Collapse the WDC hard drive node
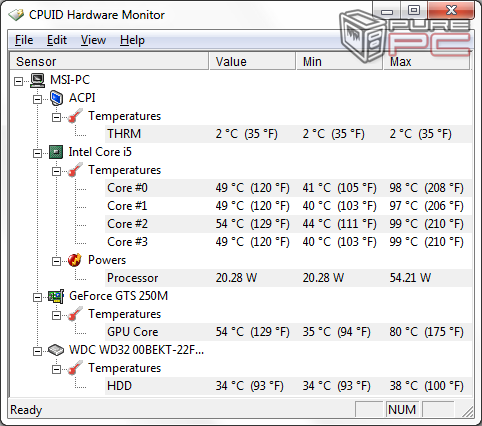The height and width of the screenshot is (426, 482). click(37, 351)
